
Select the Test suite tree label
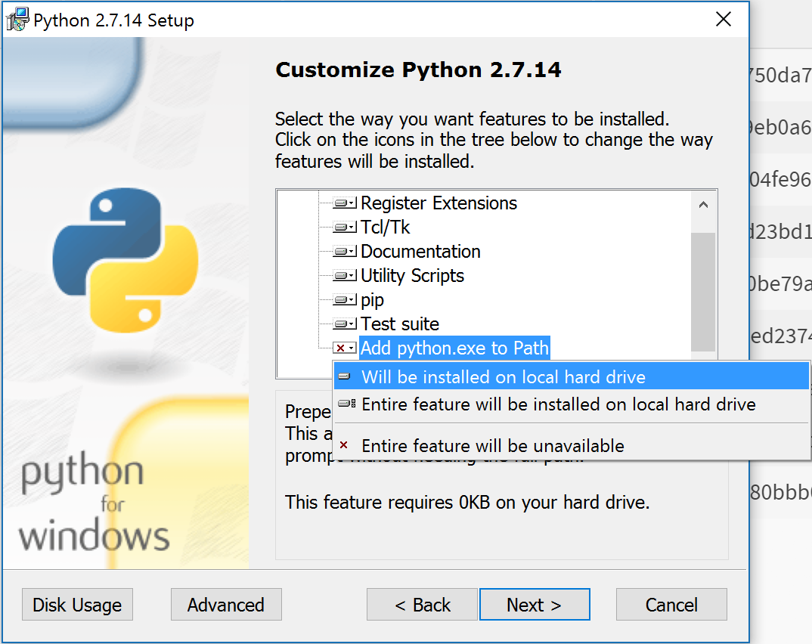pyautogui.click(x=400, y=324)
